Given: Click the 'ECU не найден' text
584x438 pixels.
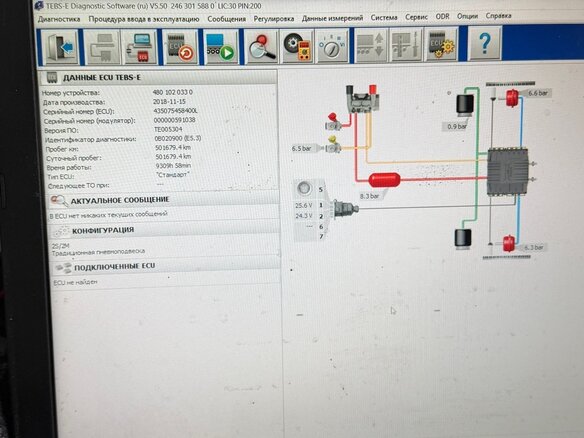Looking at the screenshot, I should [75, 282].
